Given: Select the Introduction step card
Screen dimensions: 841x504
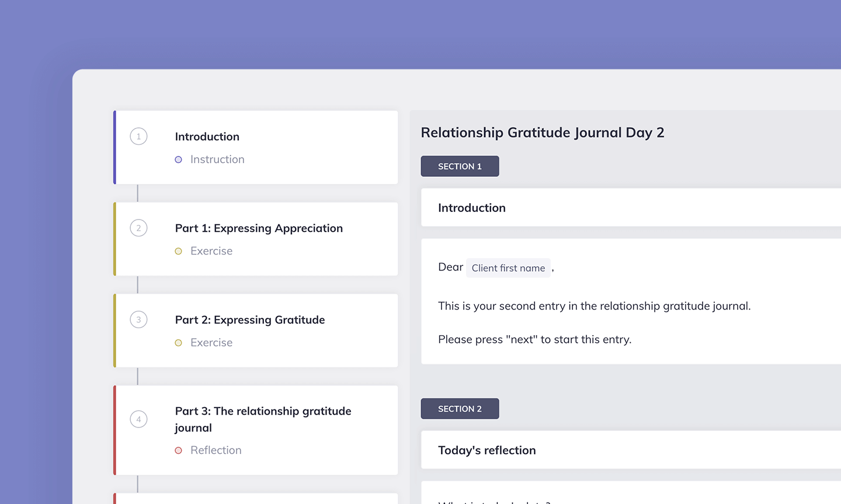Looking at the screenshot, I should pos(256,147).
